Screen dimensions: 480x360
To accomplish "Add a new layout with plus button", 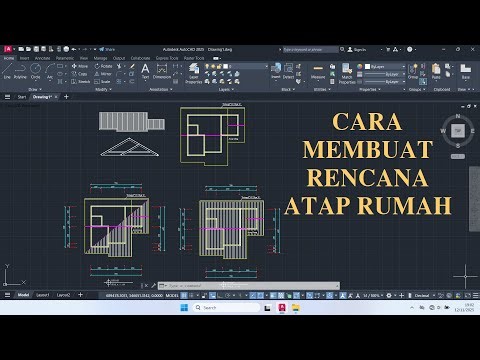I will pyautogui.click(x=80, y=295).
